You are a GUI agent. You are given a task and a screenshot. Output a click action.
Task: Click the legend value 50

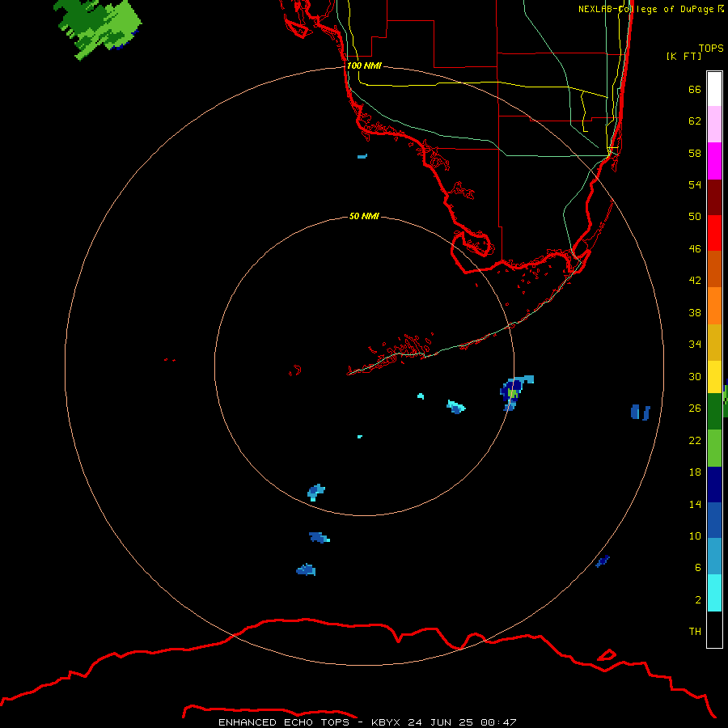click(695, 216)
